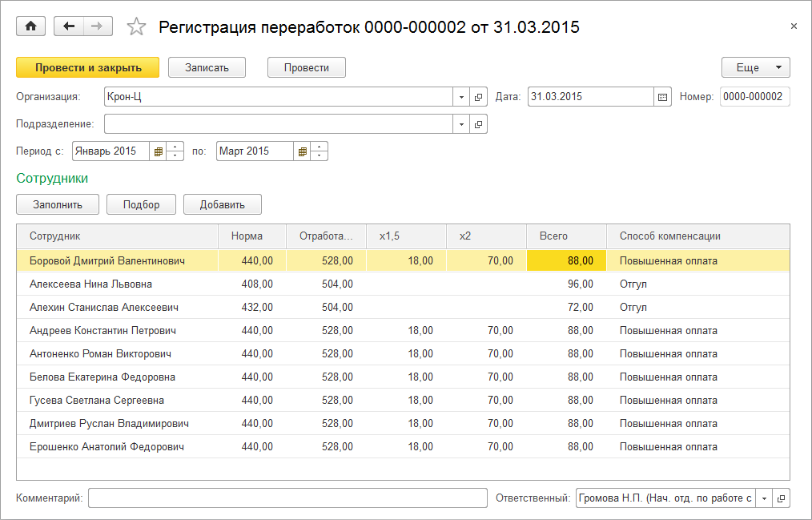
Task: Open the Еще menu
Action: pos(755,67)
